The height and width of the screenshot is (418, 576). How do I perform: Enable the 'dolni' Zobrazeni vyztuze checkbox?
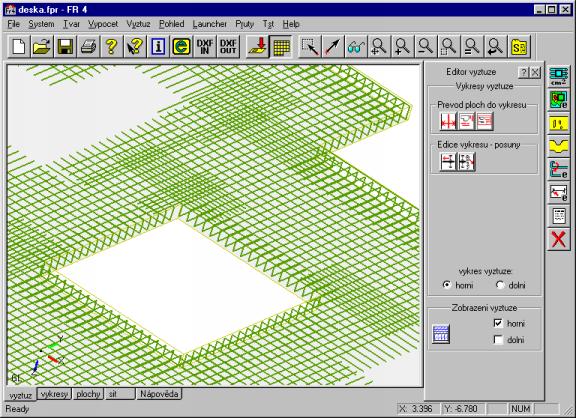(498, 340)
